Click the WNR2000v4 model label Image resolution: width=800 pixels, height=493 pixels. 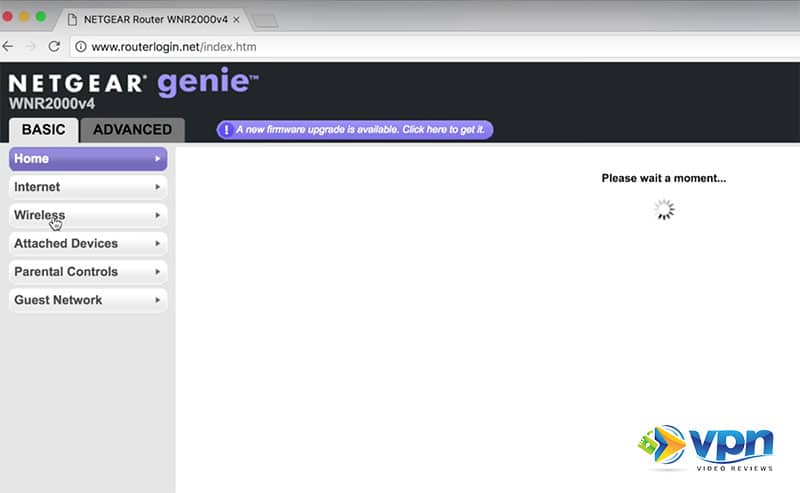click(x=52, y=104)
